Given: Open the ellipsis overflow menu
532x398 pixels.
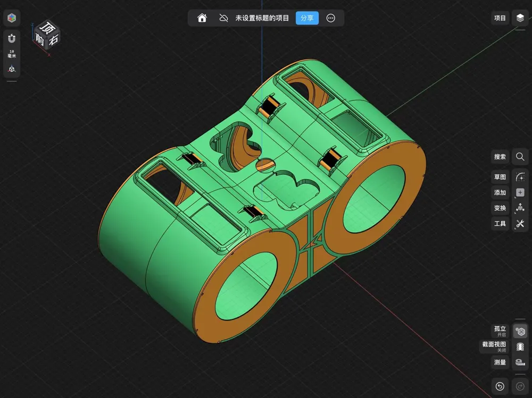Looking at the screenshot, I should [x=330, y=18].
